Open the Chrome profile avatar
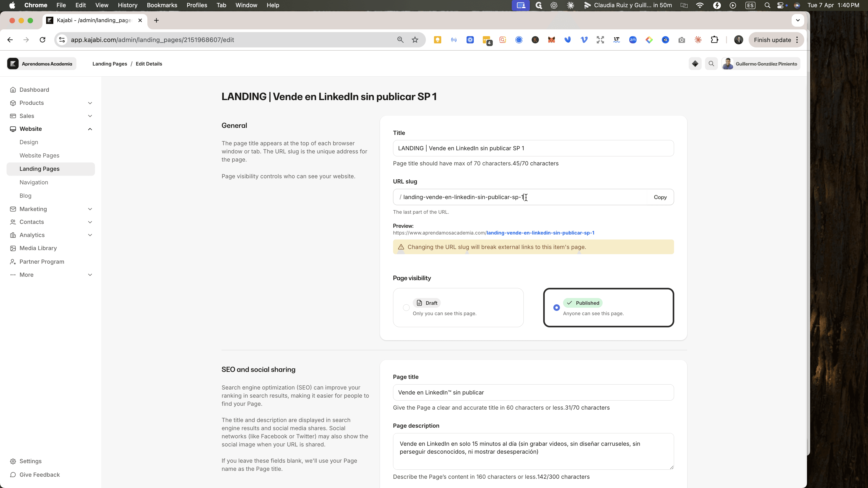 [x=738, y=40]
